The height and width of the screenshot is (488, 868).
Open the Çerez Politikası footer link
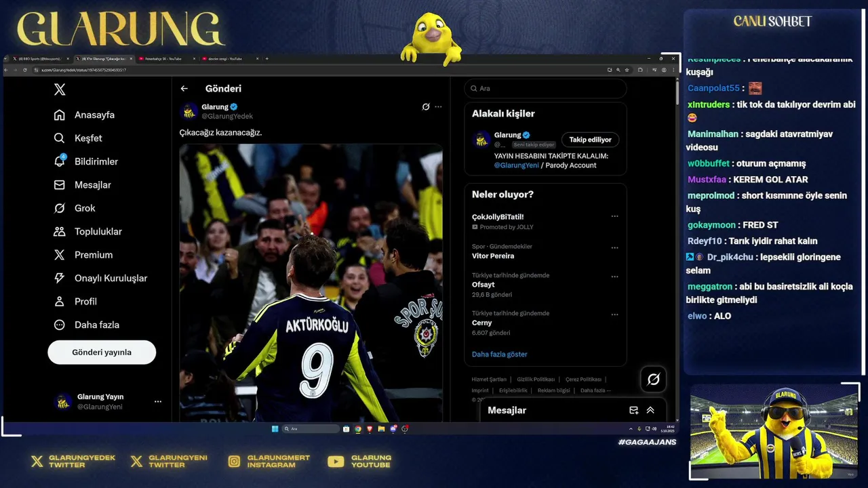583,380
